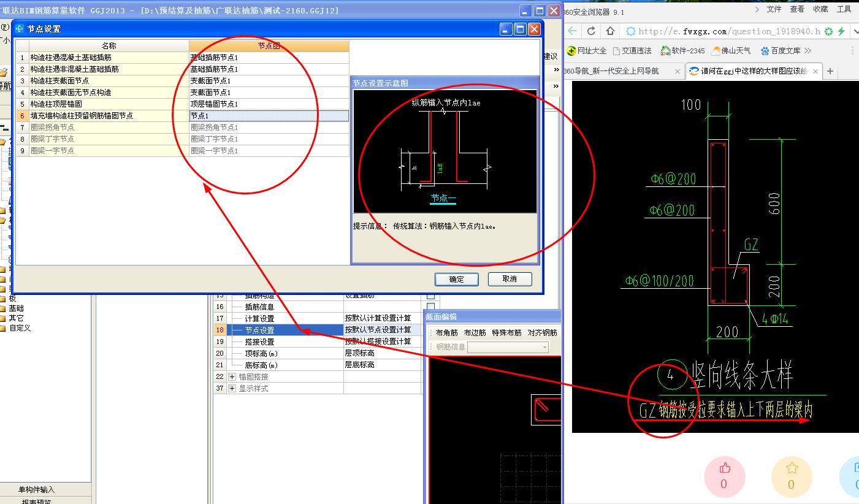Click the 节点设置 dialog title icon
The width and height of the screenshot is (859, 504).
(x=19, y=29)
